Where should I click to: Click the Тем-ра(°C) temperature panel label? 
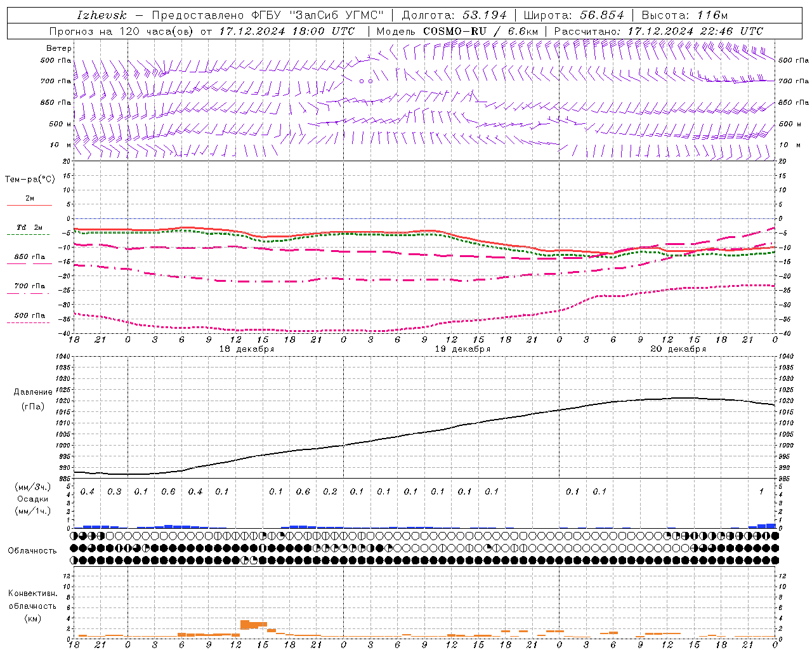coord(30,180)
